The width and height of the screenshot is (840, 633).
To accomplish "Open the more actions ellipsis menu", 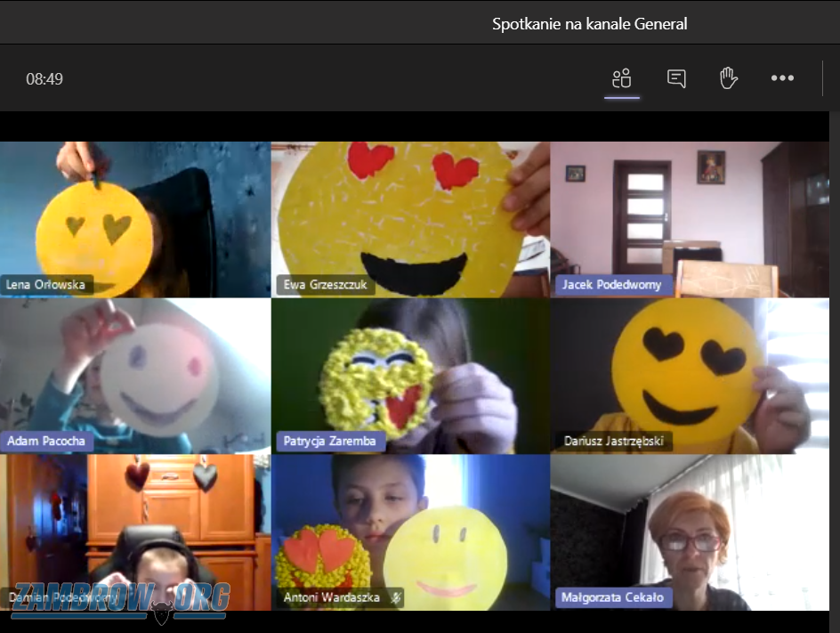I will [782, 78].
